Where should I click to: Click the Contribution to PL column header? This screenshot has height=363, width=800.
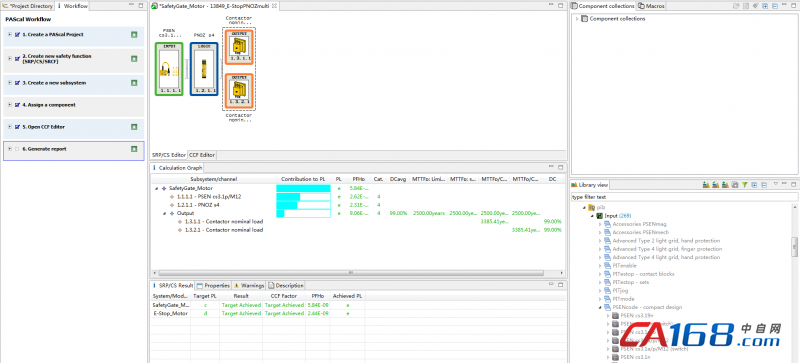point(303,179)
